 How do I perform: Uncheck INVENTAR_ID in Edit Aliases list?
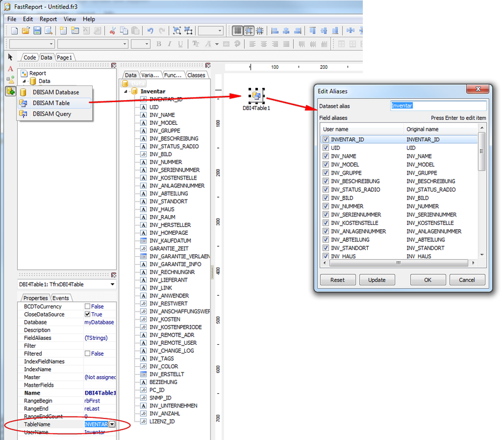(x=326, y=139)
